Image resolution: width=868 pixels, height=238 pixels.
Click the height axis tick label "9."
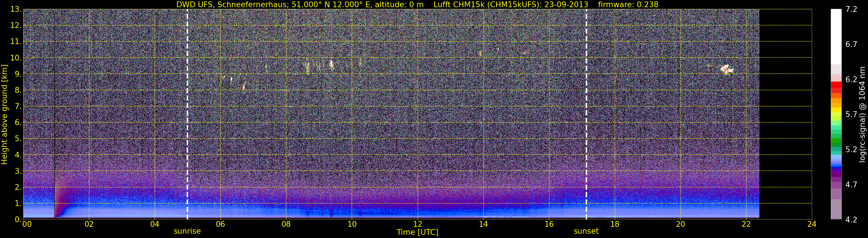point(18,74)
